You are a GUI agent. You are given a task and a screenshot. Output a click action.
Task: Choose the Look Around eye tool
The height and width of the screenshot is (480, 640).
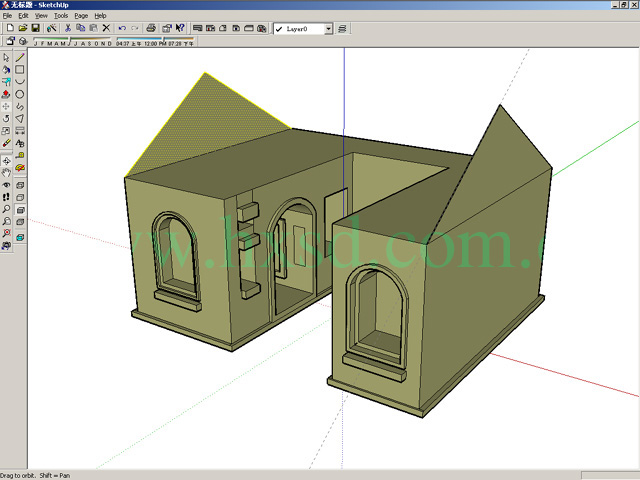pos(6,185)
